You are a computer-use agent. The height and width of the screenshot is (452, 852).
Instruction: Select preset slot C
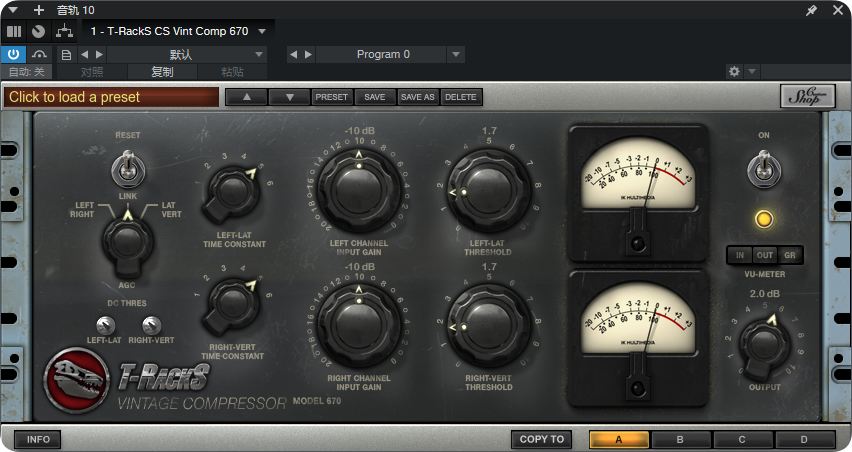tap(742, 440)
